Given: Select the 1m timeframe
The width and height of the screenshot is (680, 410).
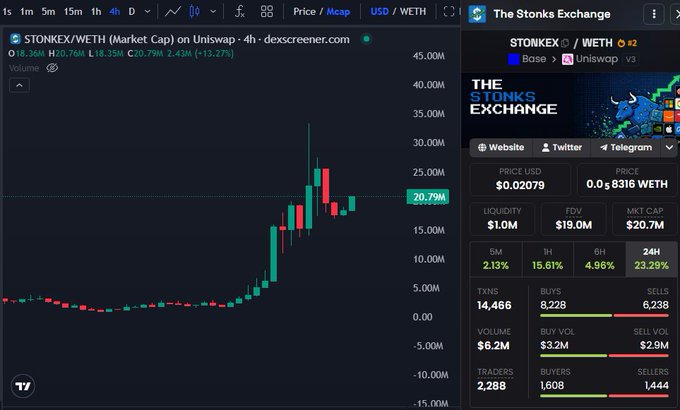Looking at the screenshot, I should pyautogui.click(x=26, y=12).
